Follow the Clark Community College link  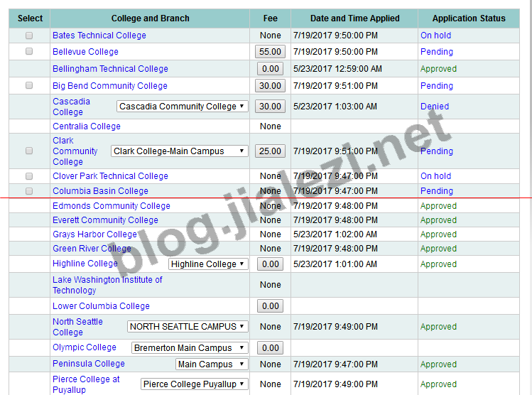(75, 151)
